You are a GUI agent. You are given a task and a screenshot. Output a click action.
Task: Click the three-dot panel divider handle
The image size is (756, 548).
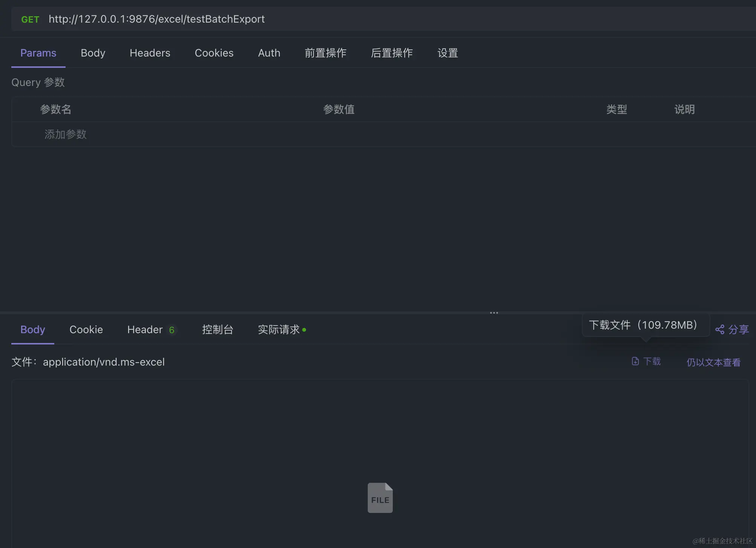(x=494, y=313)
